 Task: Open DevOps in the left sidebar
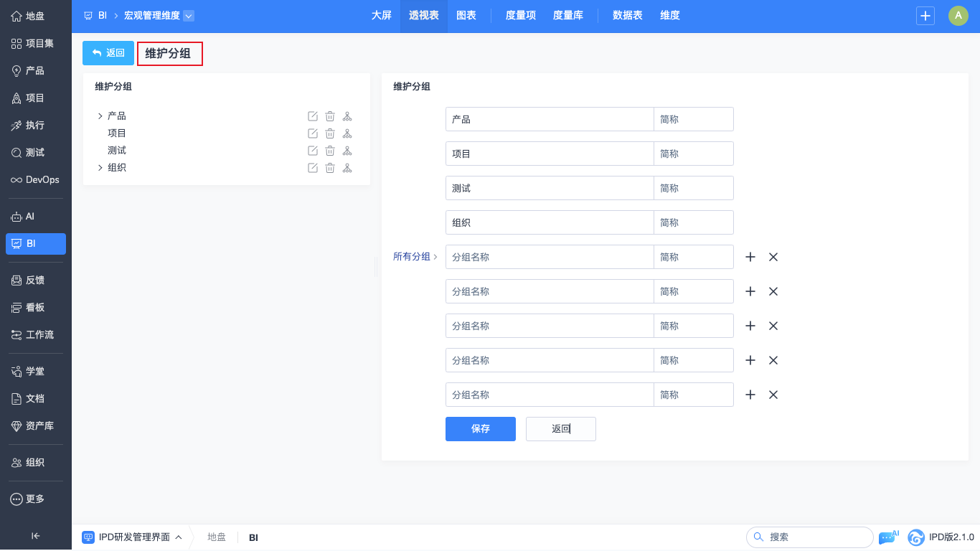[36, 179]
